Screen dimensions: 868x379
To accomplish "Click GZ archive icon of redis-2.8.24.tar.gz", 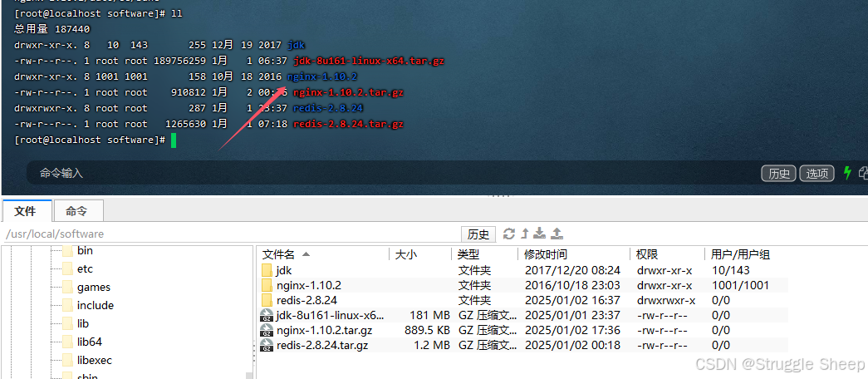I will click(x=267, y=345).
